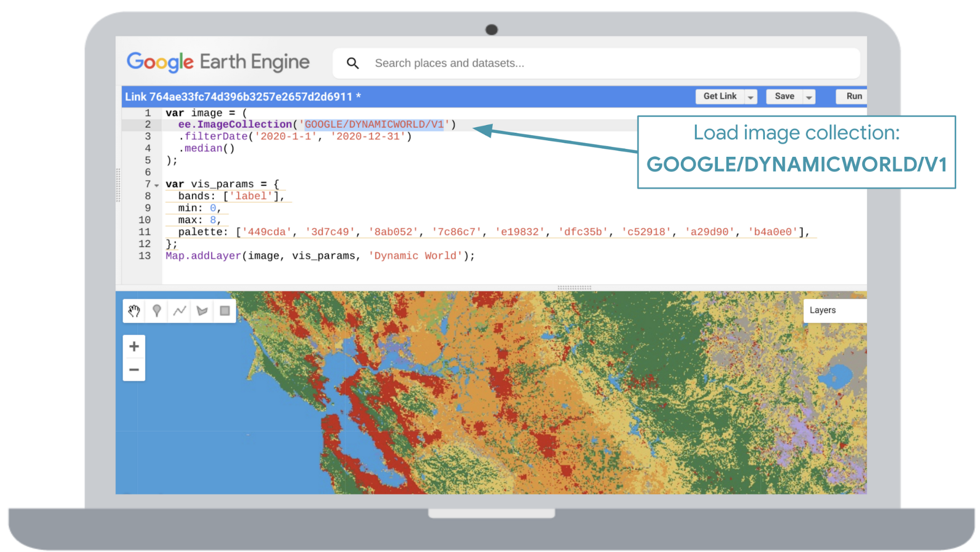This screenshot has width=980, height=552.
Task: Pick the draw polygon shape tool
Action: (202, 311)
